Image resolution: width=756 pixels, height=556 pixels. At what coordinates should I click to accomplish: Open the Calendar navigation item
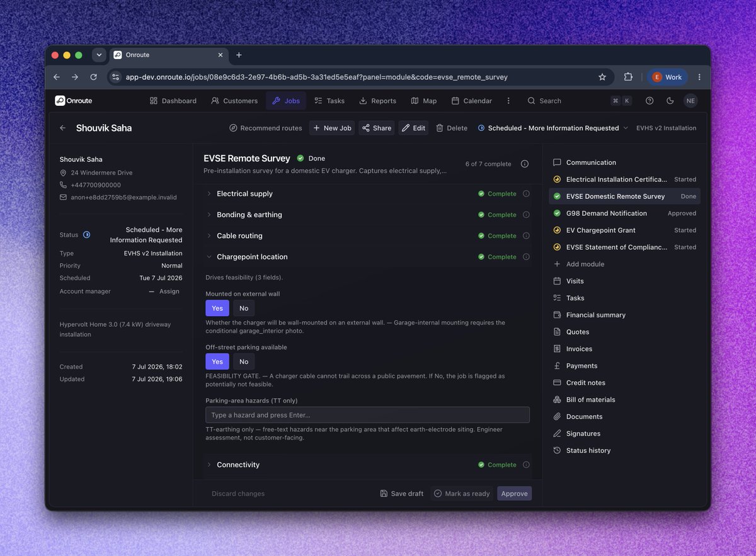(x=472, y=101)
